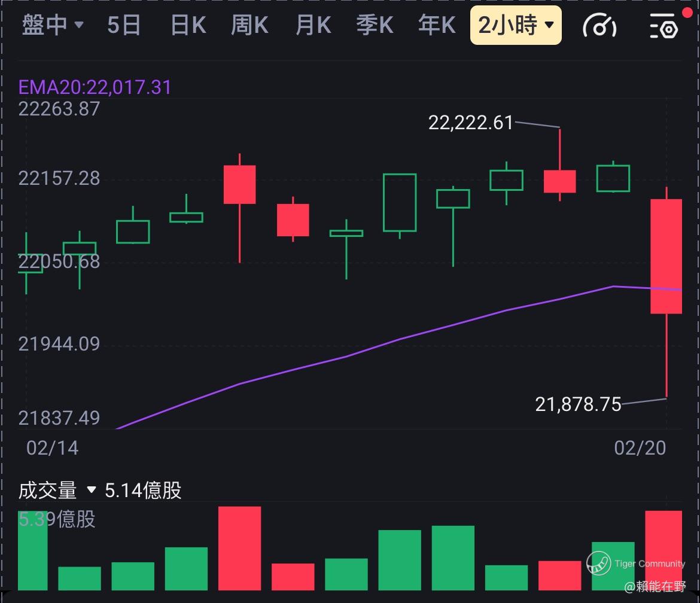This screenshot has width=700, height=603.
Task: Select the 月K timeframe
Action: (313, 26)
